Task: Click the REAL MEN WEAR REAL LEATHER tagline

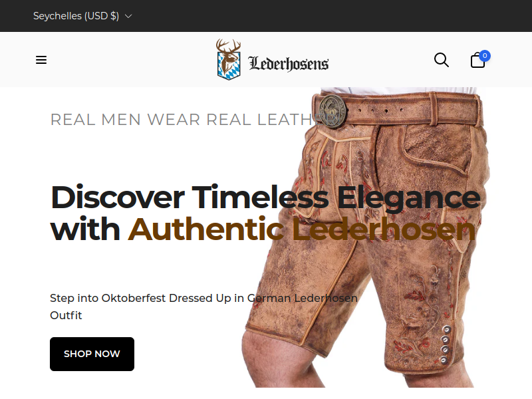Action: [195, 120]
